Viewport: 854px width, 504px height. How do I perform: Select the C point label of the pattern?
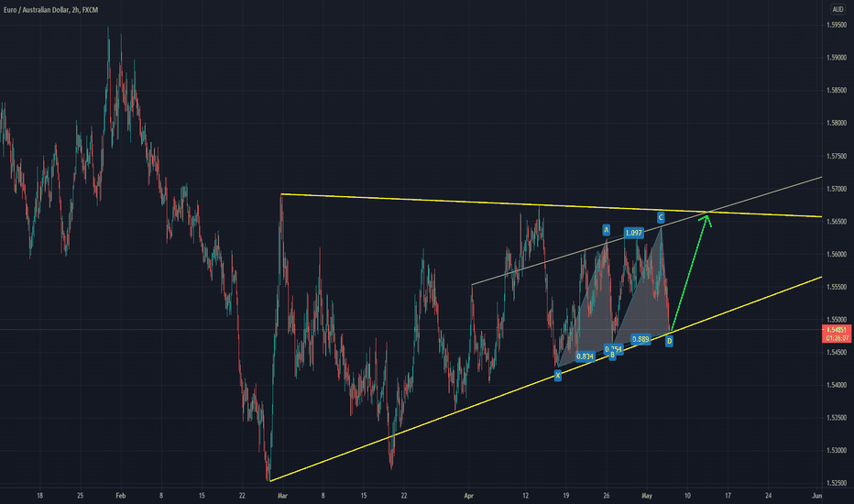pyautogui.click(x=661, y=217)
